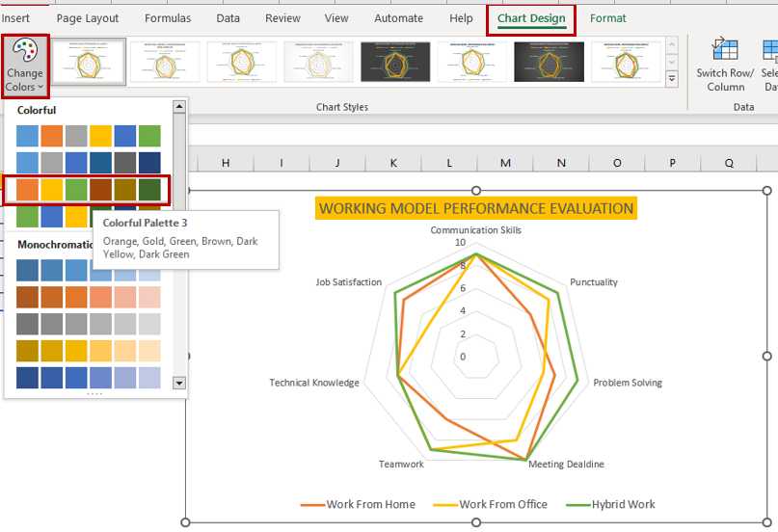Screen dimensions: 778x532
Task: Open the Page Layout tab
Action: click(x=88, y=18)
